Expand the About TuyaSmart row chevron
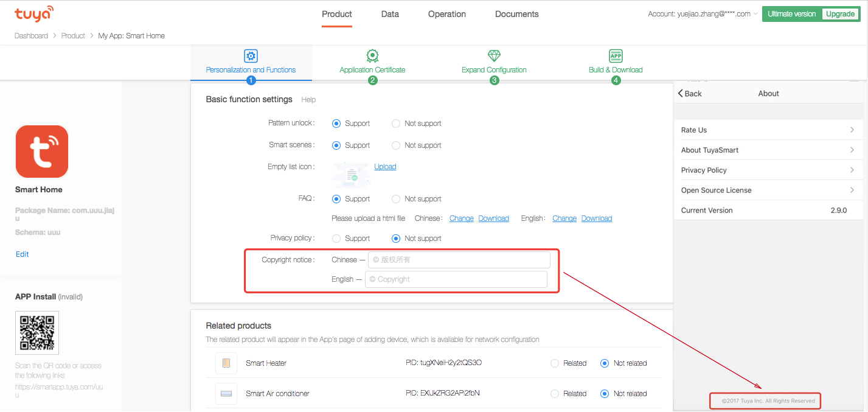This screenshot has height=412, width=868. point(852,150)
